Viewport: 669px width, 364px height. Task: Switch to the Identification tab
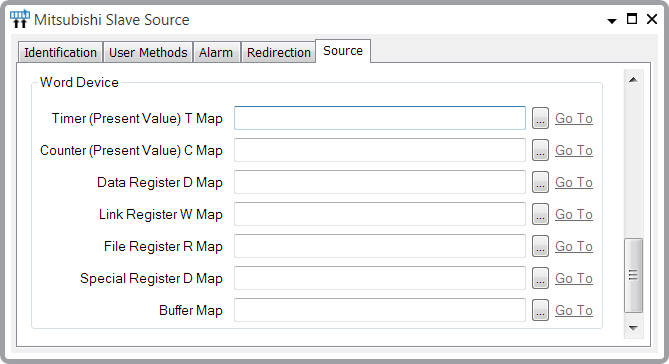[x=60, y=52]
